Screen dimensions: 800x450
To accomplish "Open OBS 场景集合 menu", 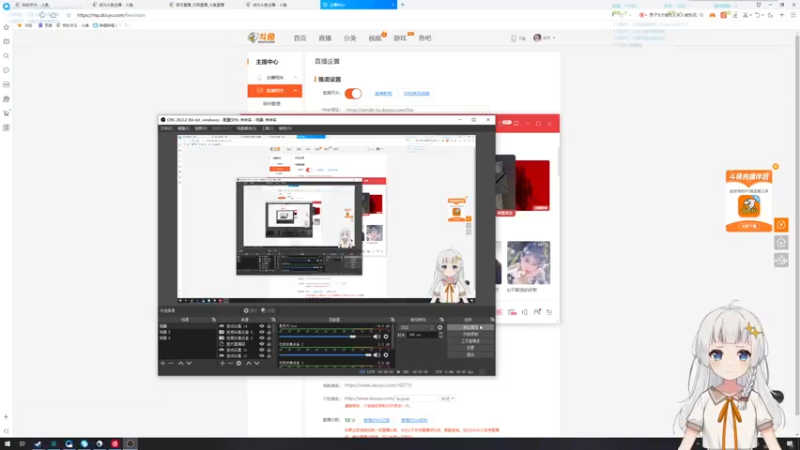I will click(246, 129).
